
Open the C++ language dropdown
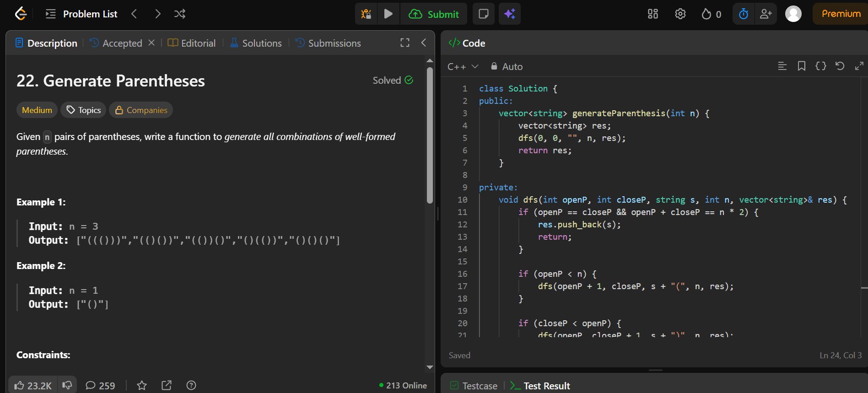coord(463,66)
